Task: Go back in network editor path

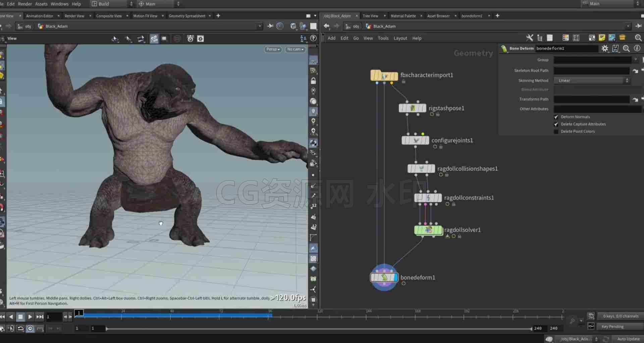Action: 327,26
